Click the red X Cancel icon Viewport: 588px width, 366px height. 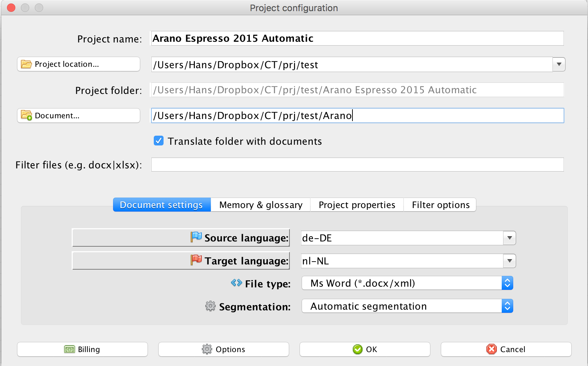tap(491, 349)
